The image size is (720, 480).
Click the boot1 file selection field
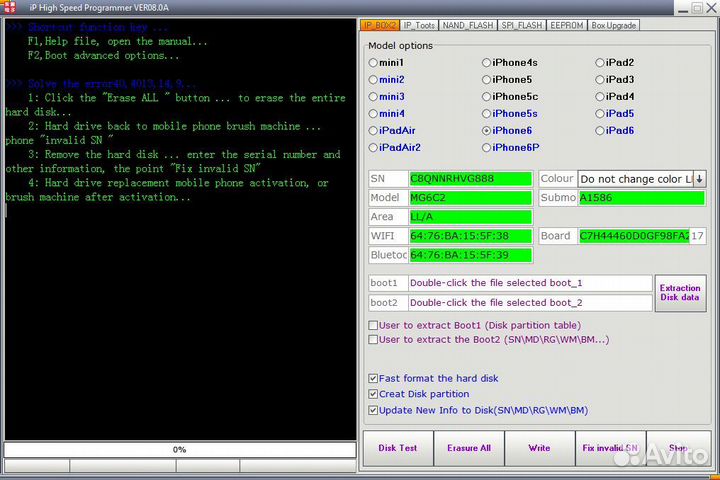(530, 283)
